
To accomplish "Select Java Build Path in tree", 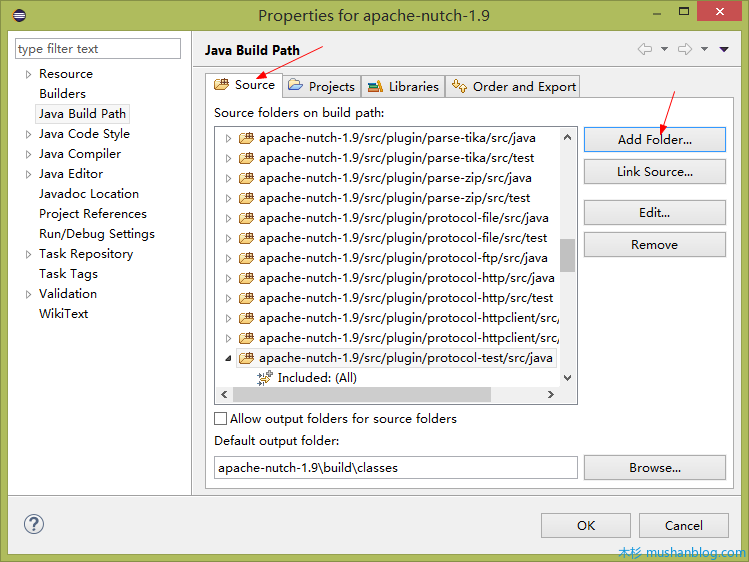I will pos(83,114).
